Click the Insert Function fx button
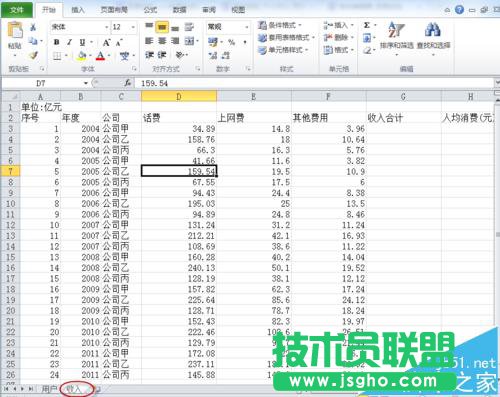Screen dimensions: 500x397 pos(128,83)
